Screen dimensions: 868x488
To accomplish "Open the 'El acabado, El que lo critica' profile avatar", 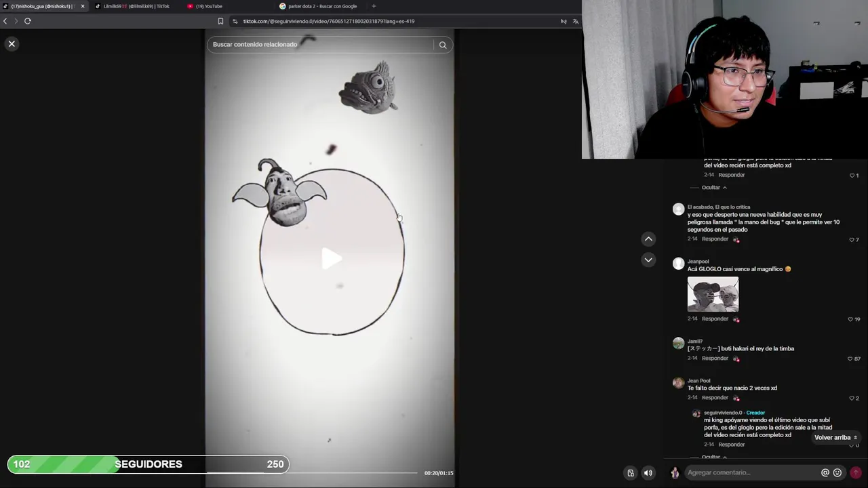I will [678, 209].
